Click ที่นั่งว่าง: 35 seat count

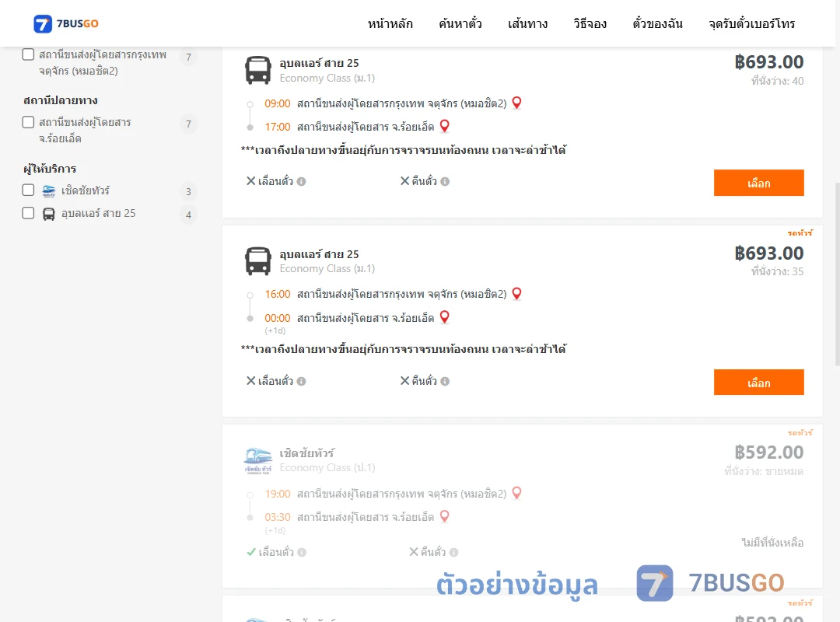click(777, 271)
